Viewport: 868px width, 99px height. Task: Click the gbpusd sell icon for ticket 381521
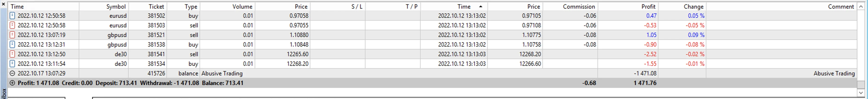[x=12, y=35]
